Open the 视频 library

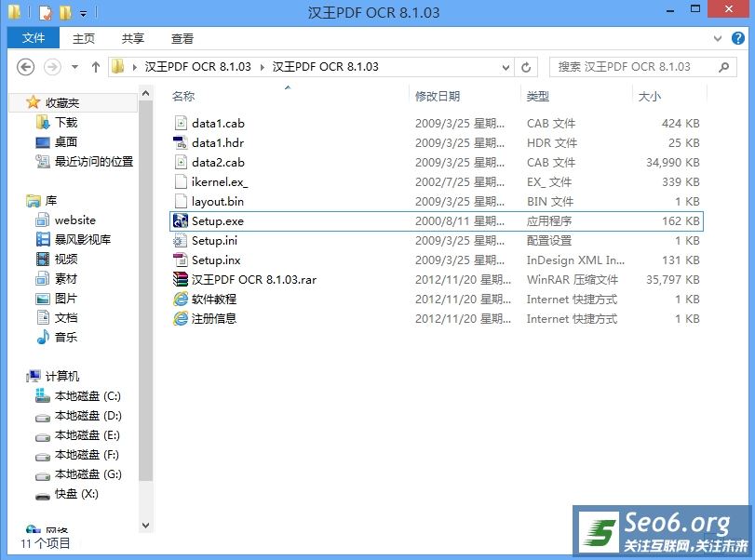[66, 260]
